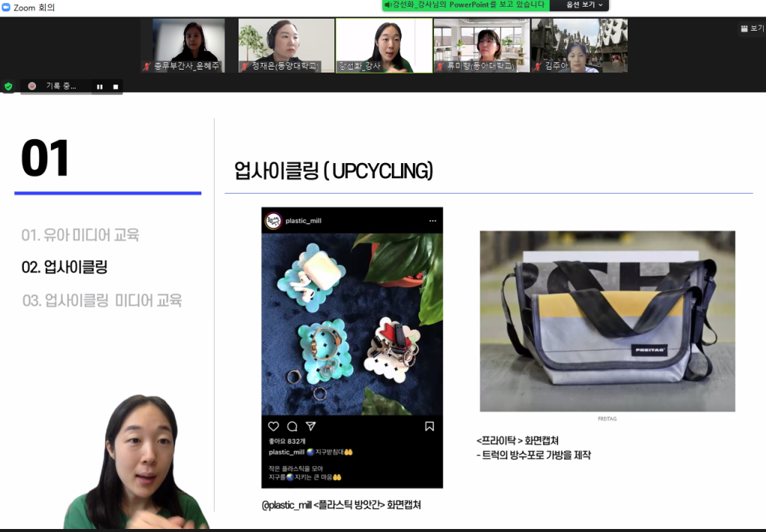Click the paper-plane share icon in Instagram post

click(310, 426)
